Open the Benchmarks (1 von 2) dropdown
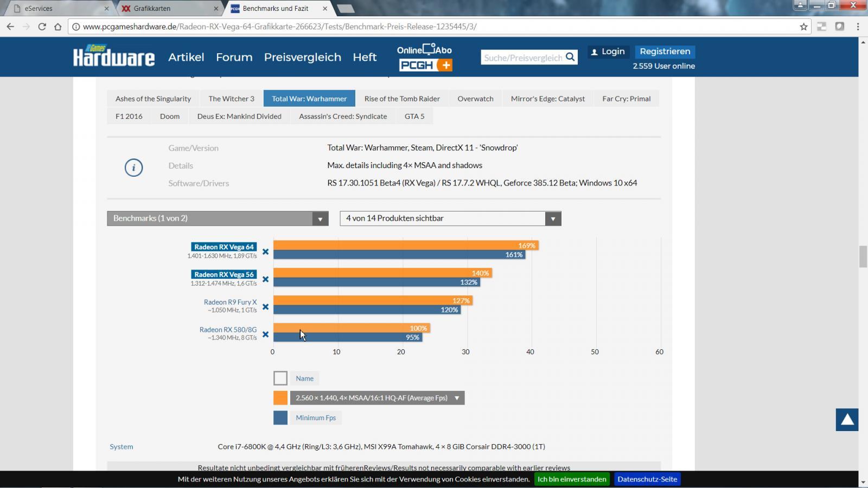 (x=218, y=219)
